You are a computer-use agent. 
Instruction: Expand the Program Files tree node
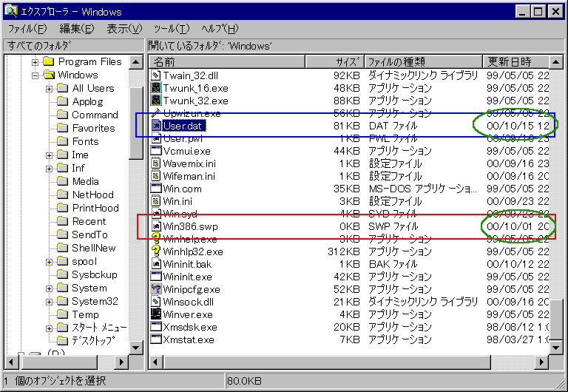point(35,62)
